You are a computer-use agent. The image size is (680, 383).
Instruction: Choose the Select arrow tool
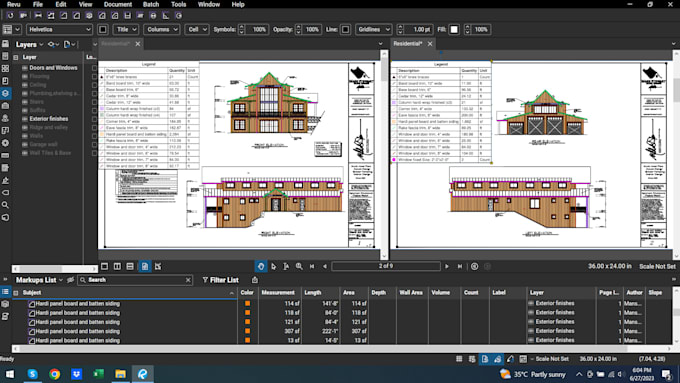(x=274, y=266)
